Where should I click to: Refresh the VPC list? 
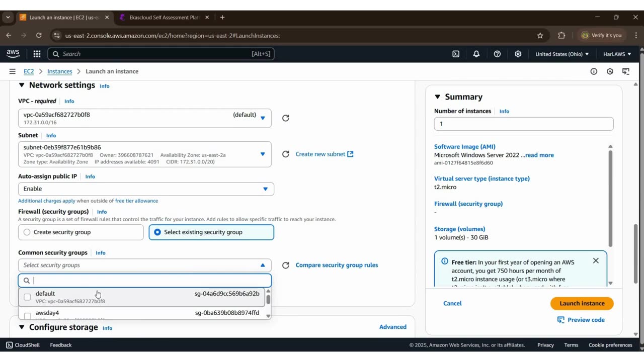286,118
